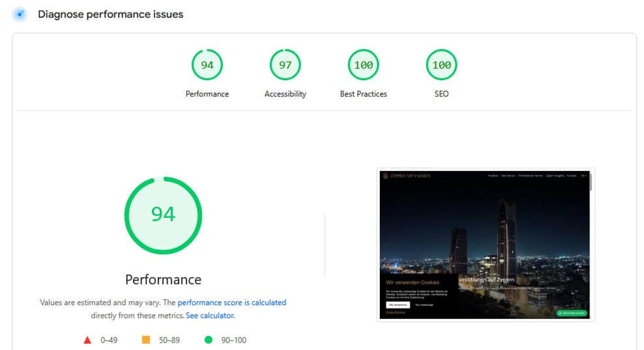Click the 'Diagnose performance issues' heading
Viewport: 644px width, 350px height.
click(x=110, y=14)
